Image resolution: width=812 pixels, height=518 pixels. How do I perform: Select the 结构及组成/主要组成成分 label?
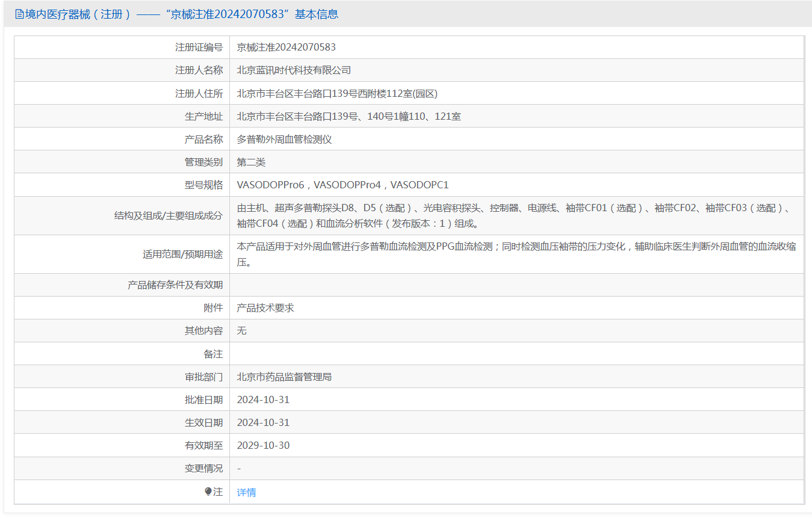point(169,215)
